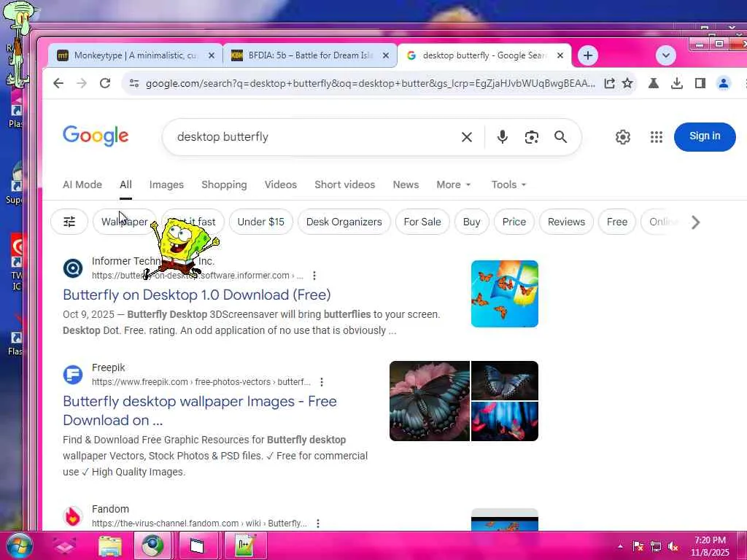Open Butterfly on Desktop 1.0 Download link
This screenshot has width=747, height=560.
click(197, 295)
